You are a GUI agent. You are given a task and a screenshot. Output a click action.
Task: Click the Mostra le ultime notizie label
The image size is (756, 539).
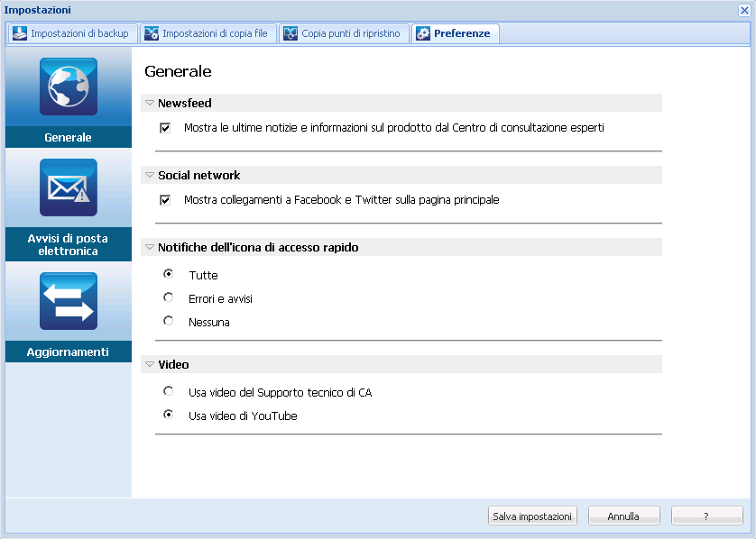pyautogui.click(x=394, y=128)
